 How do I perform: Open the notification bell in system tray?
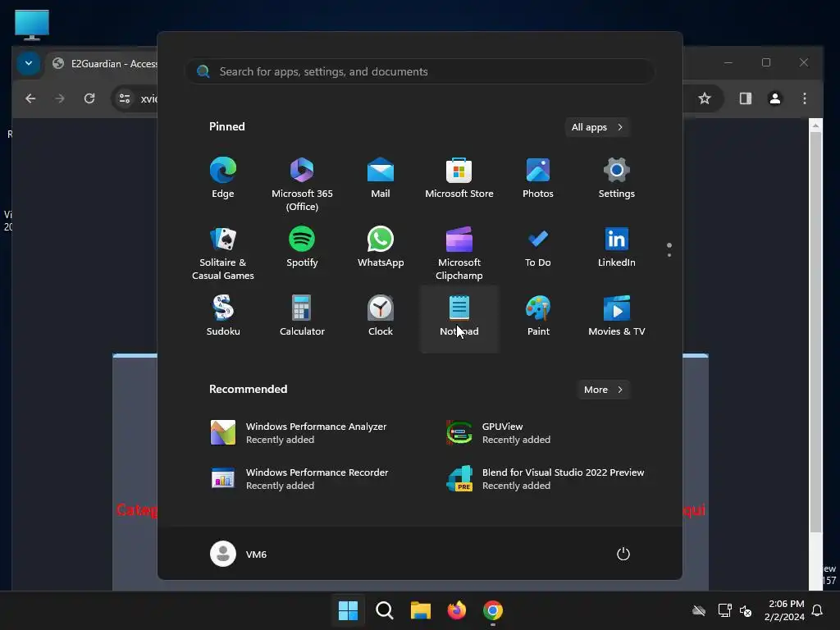pos(817,610)
